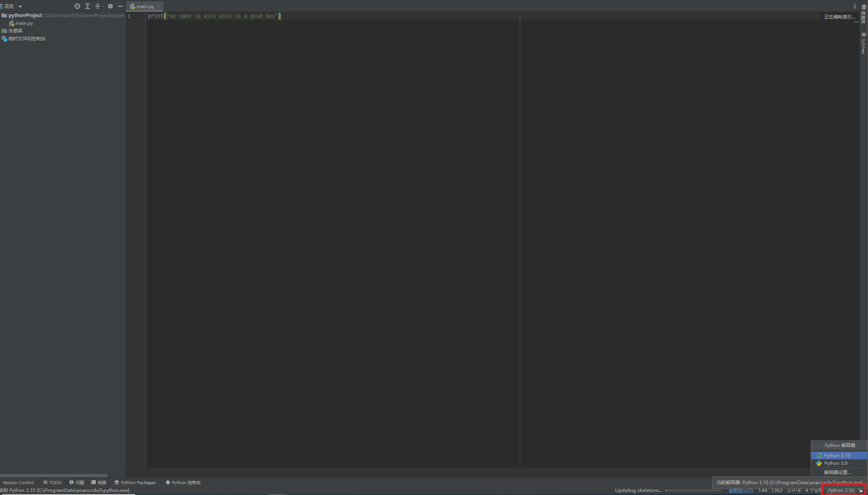
Task: Open editor tab options menu
Action: (x=855, y=6)
